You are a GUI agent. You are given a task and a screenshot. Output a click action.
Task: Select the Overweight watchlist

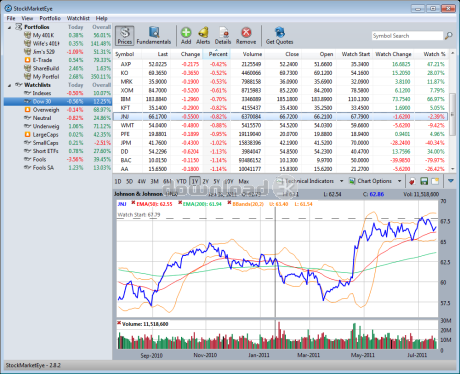pos(46,110)
